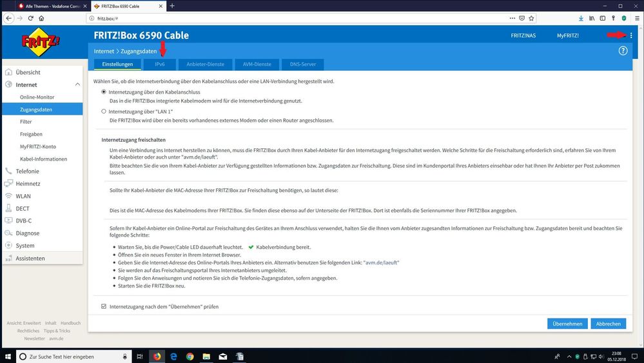This screenshot has height=363, width=644.
Task: Open Filter in sidebar
Action: pyautogui.click(x=26, y=122)
